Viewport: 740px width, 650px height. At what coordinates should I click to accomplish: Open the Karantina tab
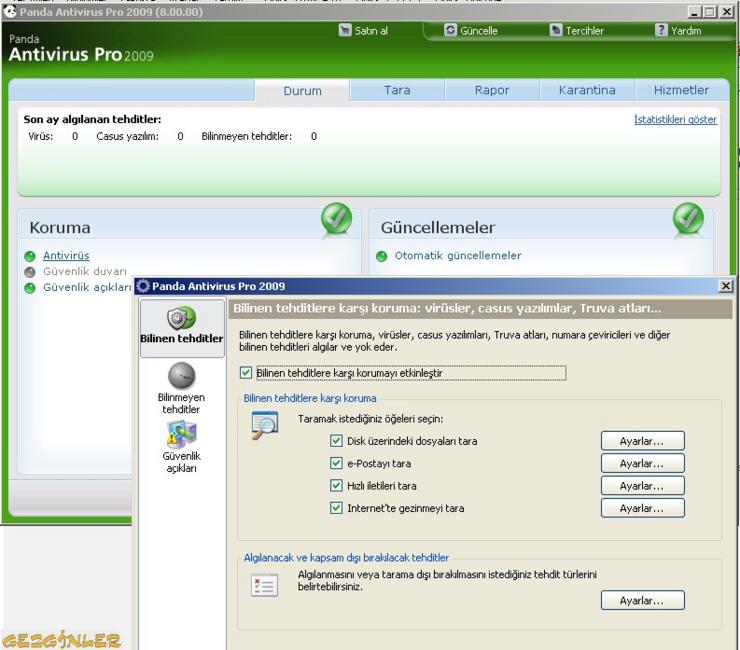click(x=587, y=90)
